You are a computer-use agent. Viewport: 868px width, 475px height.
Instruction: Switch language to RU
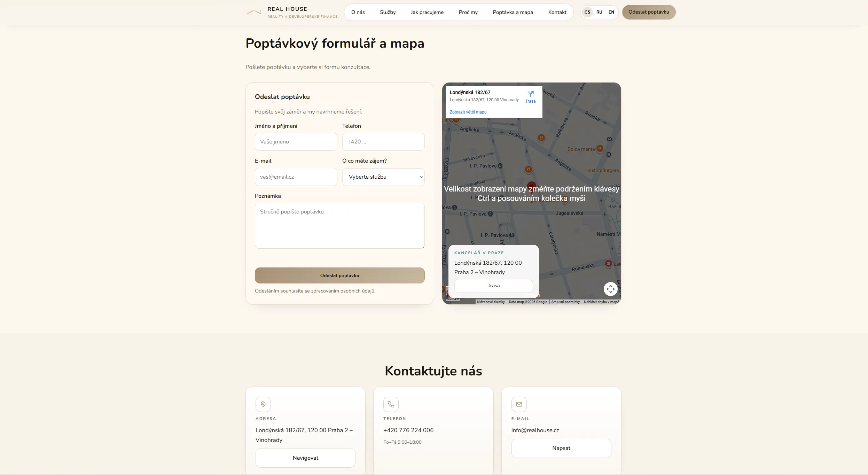(599, 12)
